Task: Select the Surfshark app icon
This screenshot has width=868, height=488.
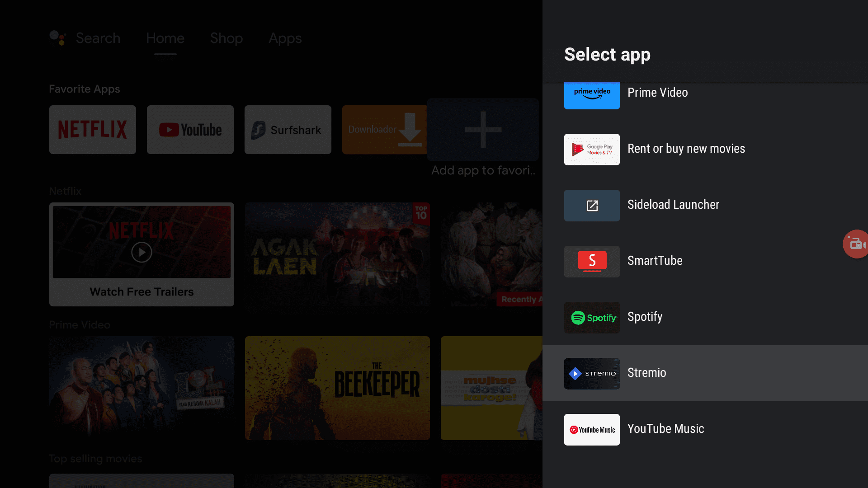Action: [288, 129]
